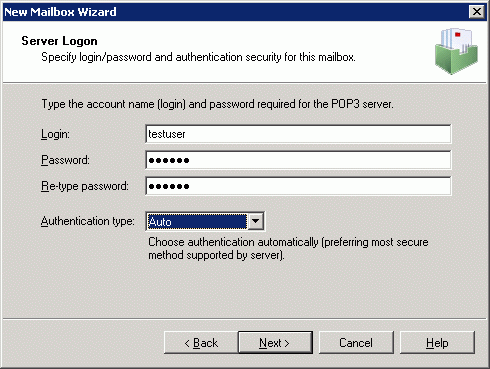This screenshot has height=369, width=490.
Task: Click the Login label
Action: [55, 134]
